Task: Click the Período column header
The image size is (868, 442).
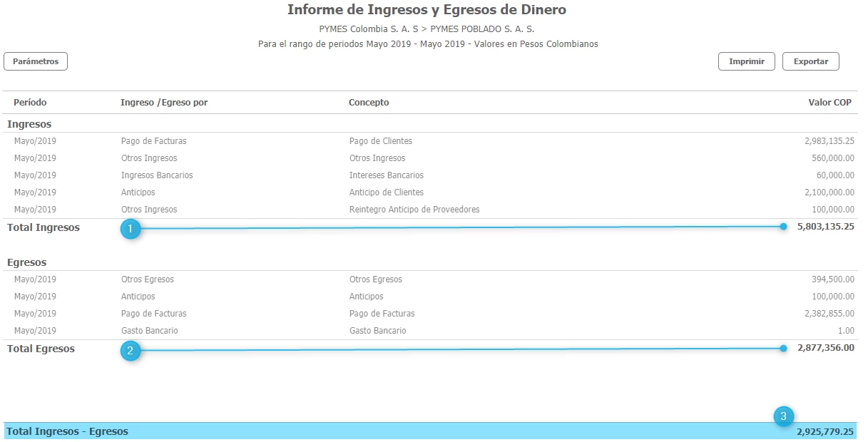Action: pyautogui.click(x=30, y=103)
